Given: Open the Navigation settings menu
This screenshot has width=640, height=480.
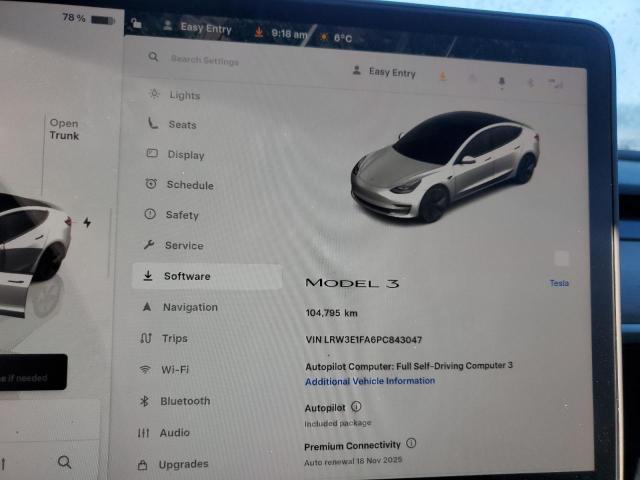Looking at the screenshot, I should 180,307.
